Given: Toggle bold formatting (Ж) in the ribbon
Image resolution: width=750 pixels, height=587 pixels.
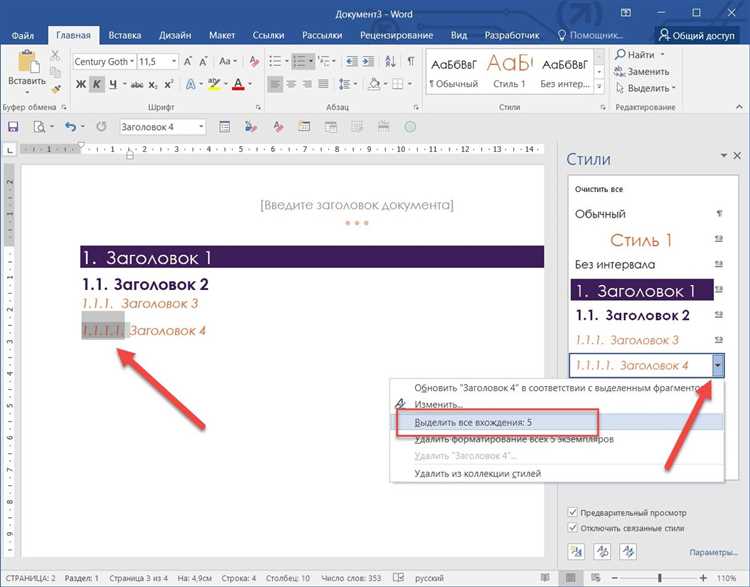Looking at the screenshot, I should coord(80,84).
